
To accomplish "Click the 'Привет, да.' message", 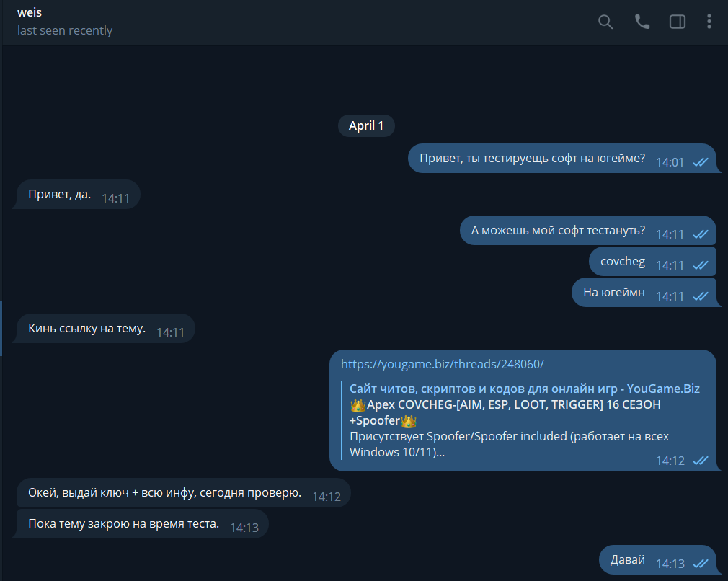I will [60, 195].
